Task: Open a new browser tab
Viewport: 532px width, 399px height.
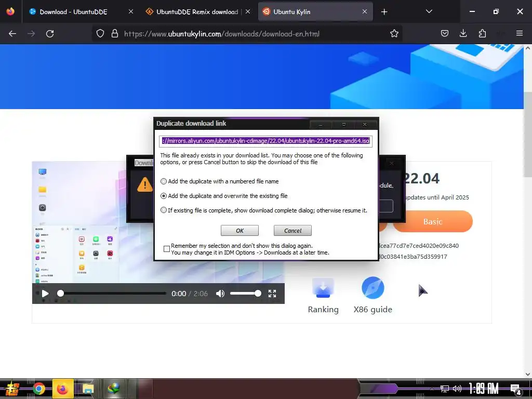Action: click(x=384, y=12)
